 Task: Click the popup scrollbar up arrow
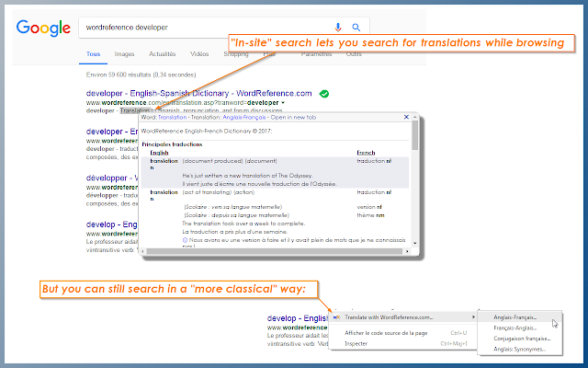click(414, 117)
